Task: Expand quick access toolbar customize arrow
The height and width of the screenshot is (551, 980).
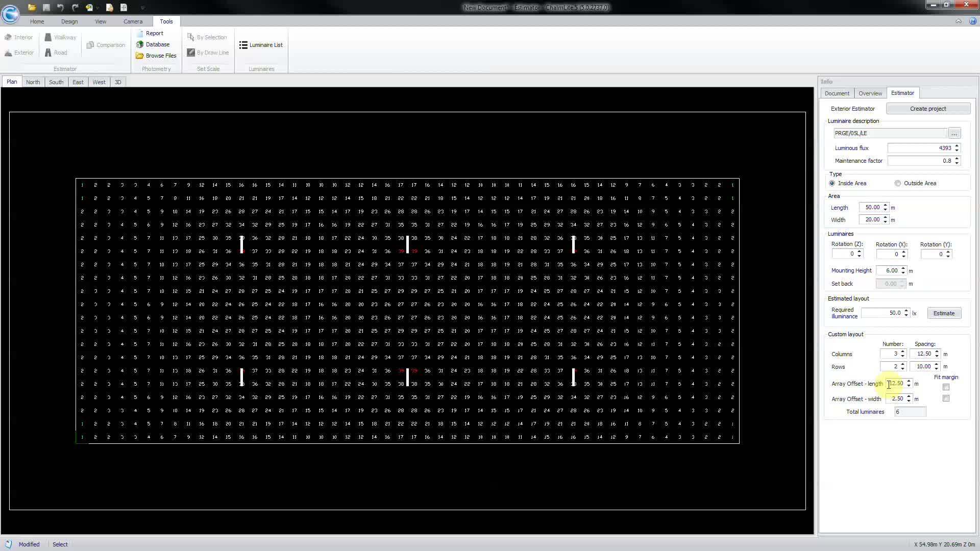Action: [x=142, y=8]
